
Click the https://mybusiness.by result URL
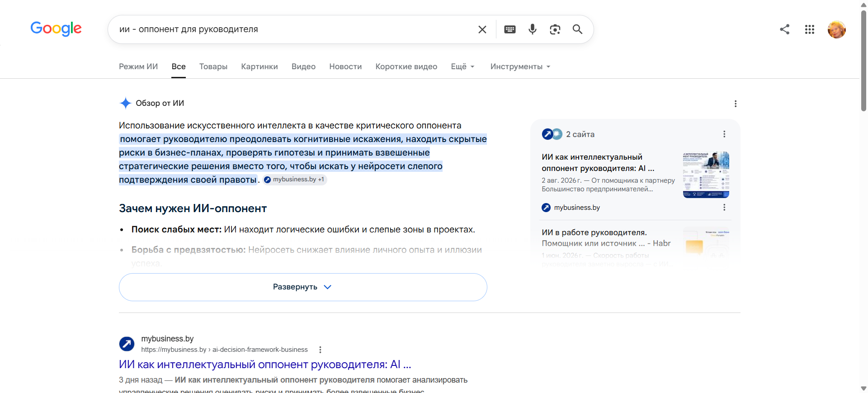click(x=224, y=350)
